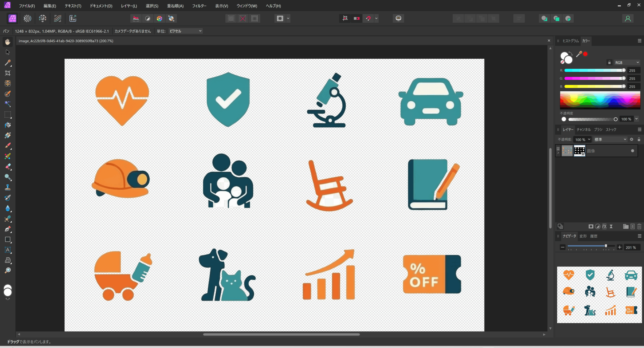This screenshot has height=348, width=644.
Task: Close the open image document tab
Action: pos(549,41)
